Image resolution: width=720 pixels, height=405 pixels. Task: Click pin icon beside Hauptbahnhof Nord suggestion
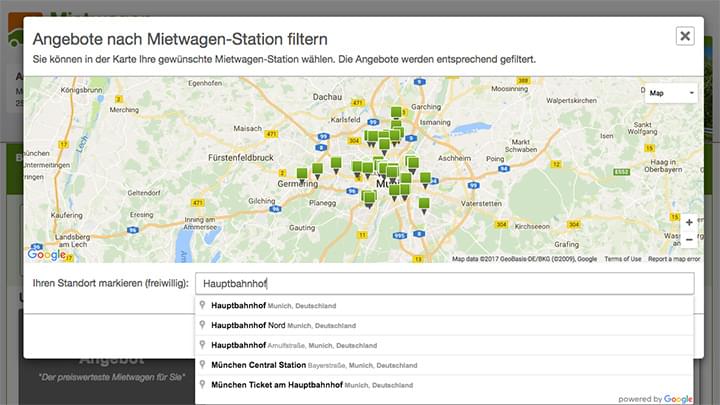202,325
